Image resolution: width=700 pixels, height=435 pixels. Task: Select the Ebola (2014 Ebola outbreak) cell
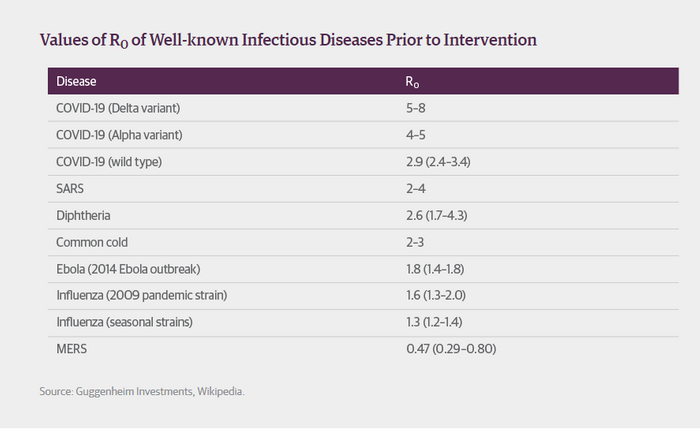click(130, 268)
